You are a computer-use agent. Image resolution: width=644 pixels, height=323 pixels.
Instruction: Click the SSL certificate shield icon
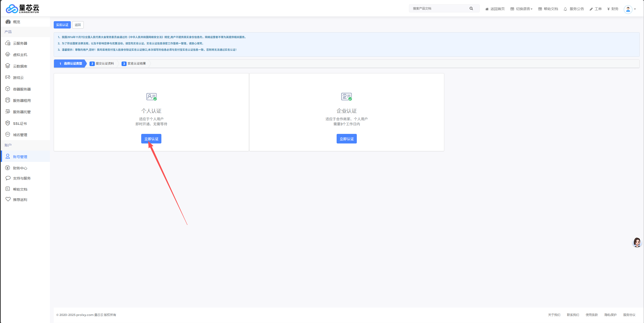coord(8,123)
